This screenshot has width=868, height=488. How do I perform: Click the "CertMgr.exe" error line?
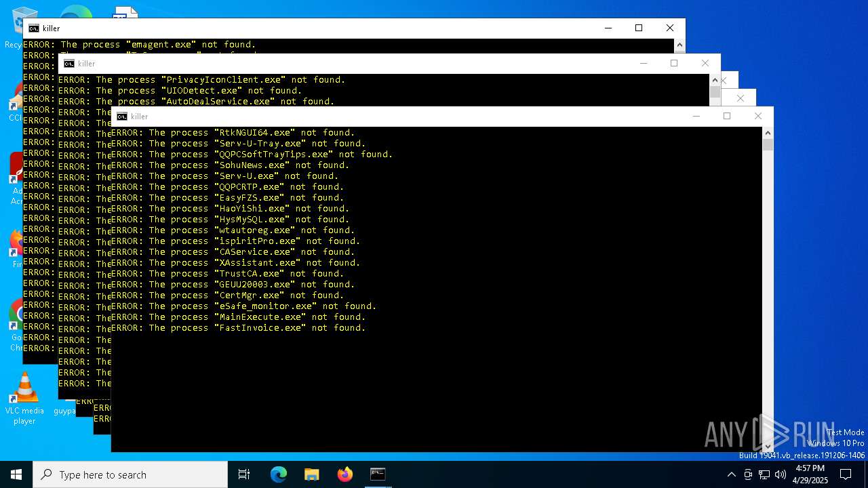point(227,296)
